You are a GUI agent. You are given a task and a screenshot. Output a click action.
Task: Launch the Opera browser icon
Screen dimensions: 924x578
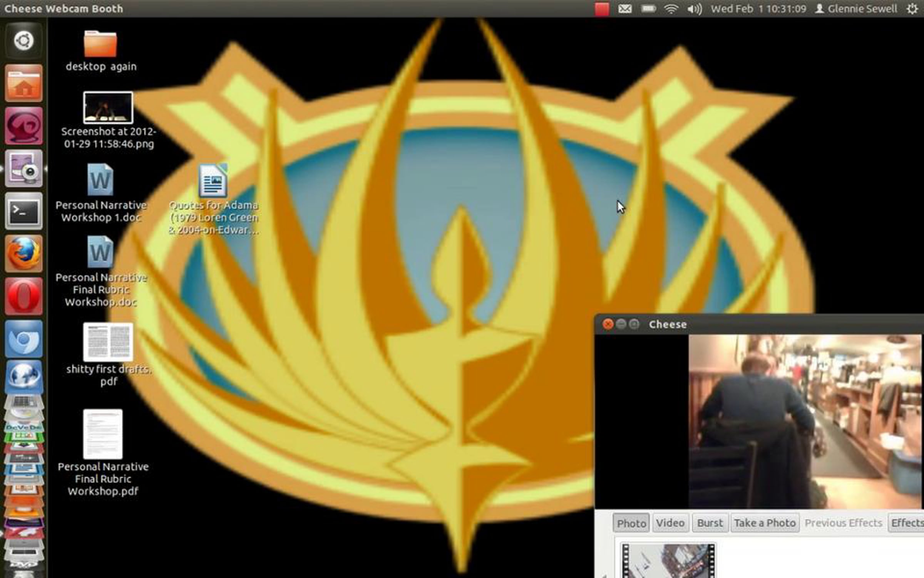(23, 296)
